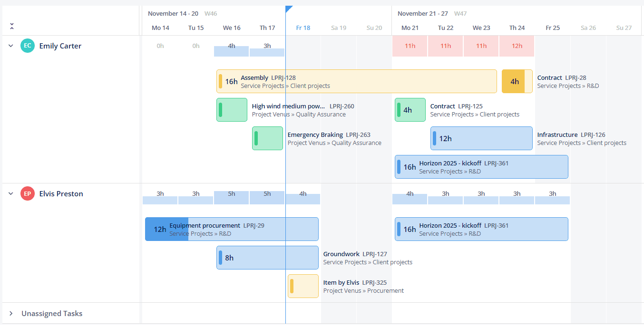Open the green High wind medium power task block

click(232, 110)
